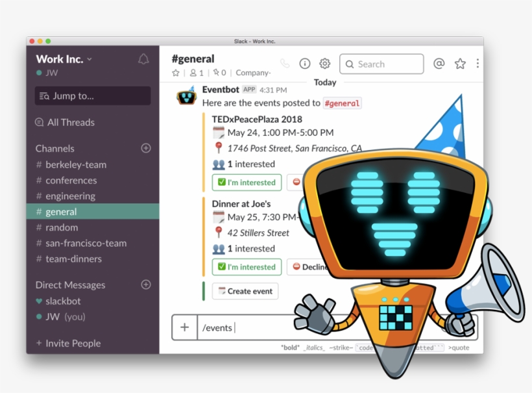Click the 4:31 PM message timestamp
Viewport: 532px width, 393px height.
(x=273, y=90)
